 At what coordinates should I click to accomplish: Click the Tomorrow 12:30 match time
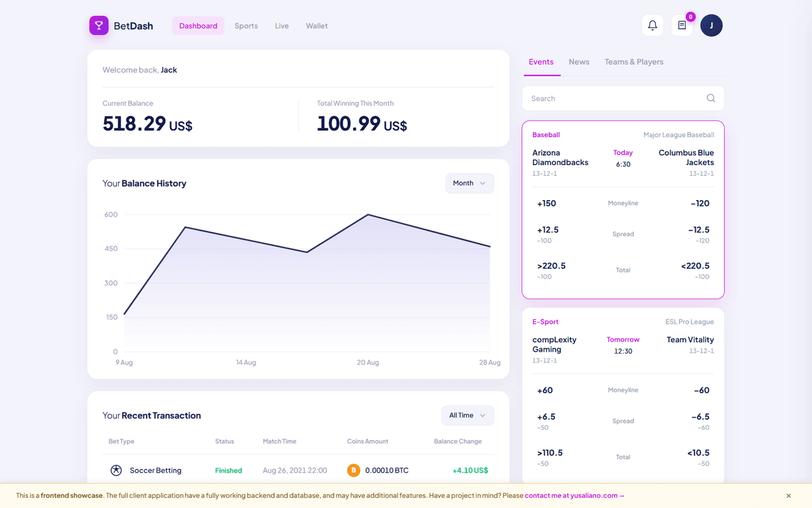tap(623, 345)
